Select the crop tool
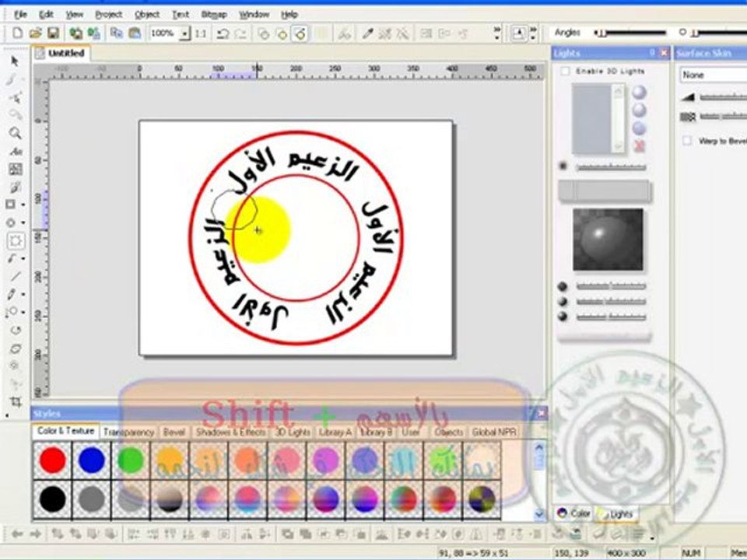The height and width of the screenshot is (560, 747). coord(16,401)
